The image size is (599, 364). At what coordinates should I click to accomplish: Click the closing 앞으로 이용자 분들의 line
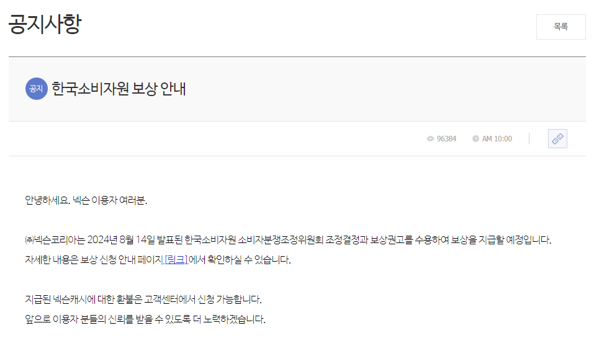[145, 319]
